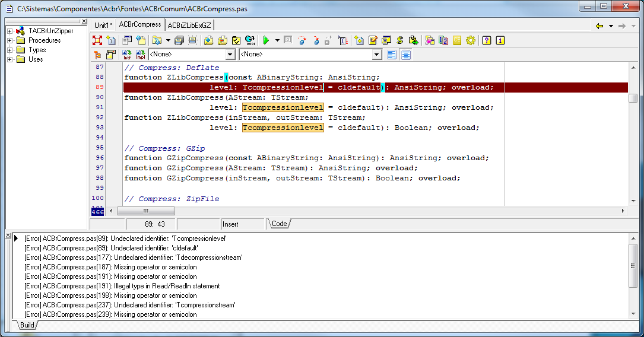Click the folder with checkmark toolbar icon
Viewport: 644px width, 337px height.
pos(236,40)
